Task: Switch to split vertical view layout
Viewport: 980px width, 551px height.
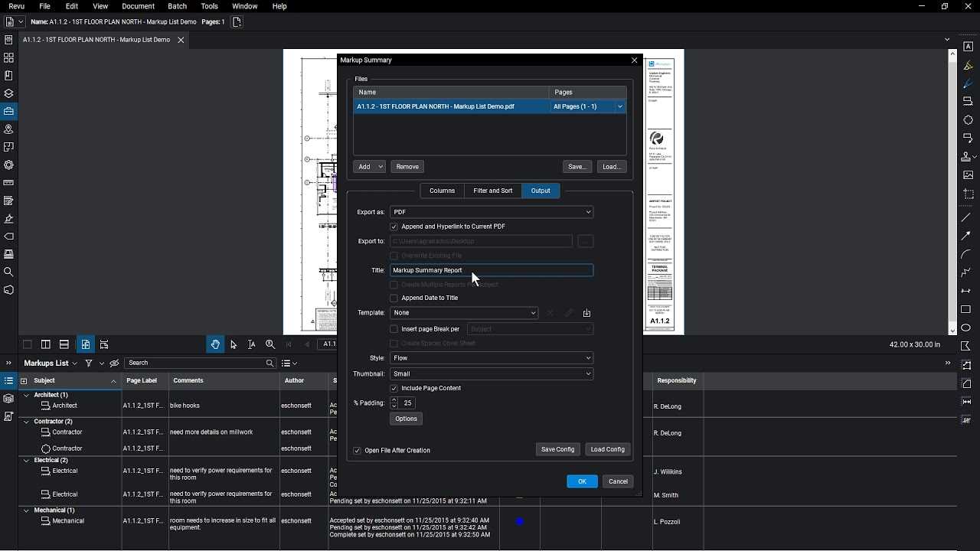Action: tap(46, 345)
